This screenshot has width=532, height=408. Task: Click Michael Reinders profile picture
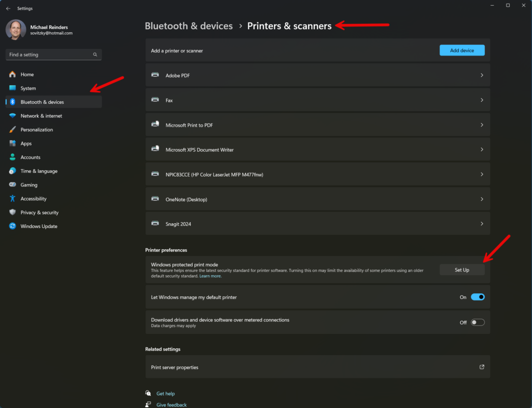coord(16,30)
